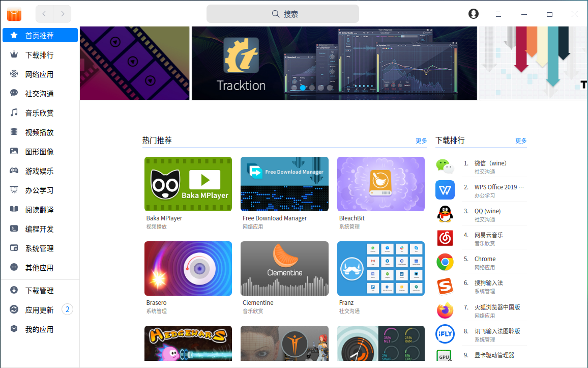Viewport: 588px width, 368px height.
Task: Click the Chrome icon in ranking
Action: coord(445,262)
